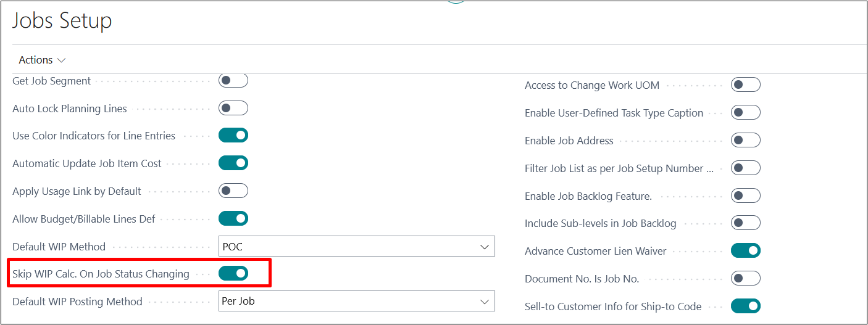This screenshot has height=325, width=868.
Task: Enable Access to Change Work UOM
Action: [745, 85]
